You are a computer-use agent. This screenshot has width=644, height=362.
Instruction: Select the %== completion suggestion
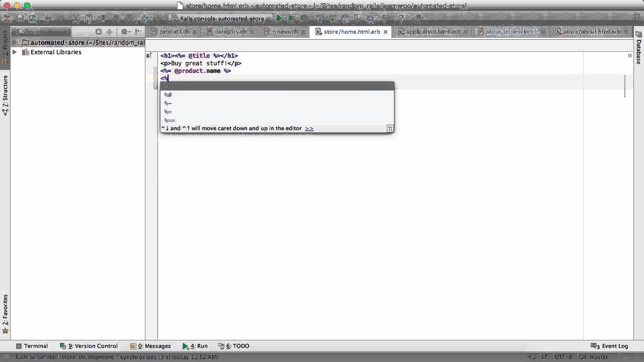coord(277,120)
